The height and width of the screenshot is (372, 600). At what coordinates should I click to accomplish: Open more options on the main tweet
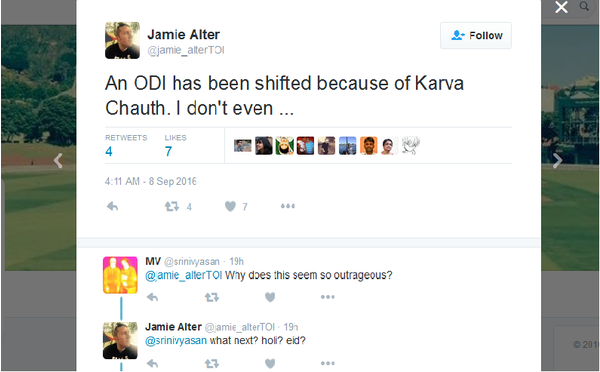click(288, 206)
